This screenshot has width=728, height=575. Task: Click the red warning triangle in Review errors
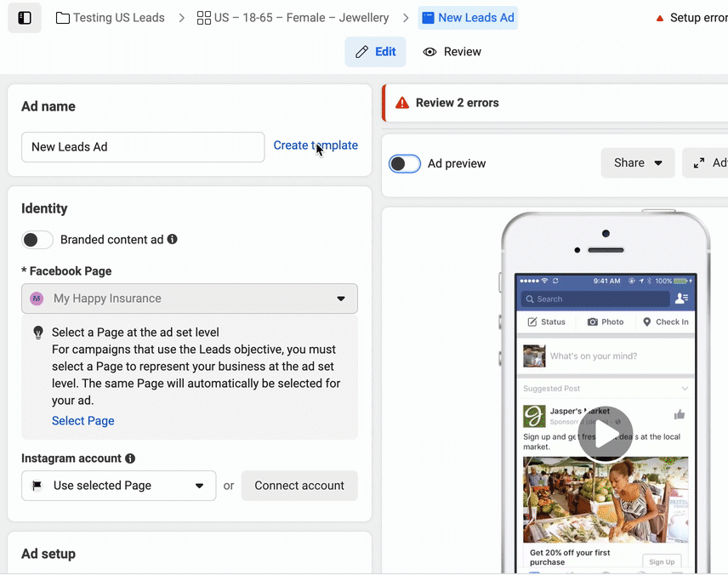tap(401, 103)
